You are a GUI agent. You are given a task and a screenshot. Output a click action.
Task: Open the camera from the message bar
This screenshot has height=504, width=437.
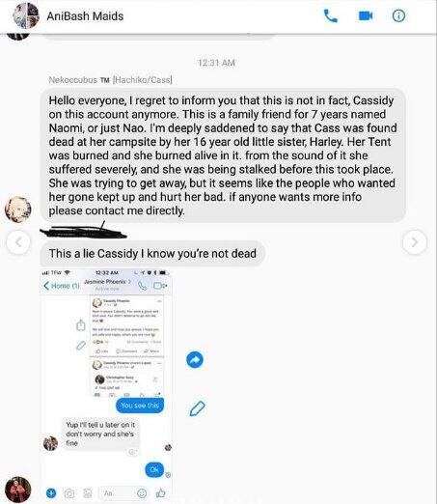(x=68, y=493)
